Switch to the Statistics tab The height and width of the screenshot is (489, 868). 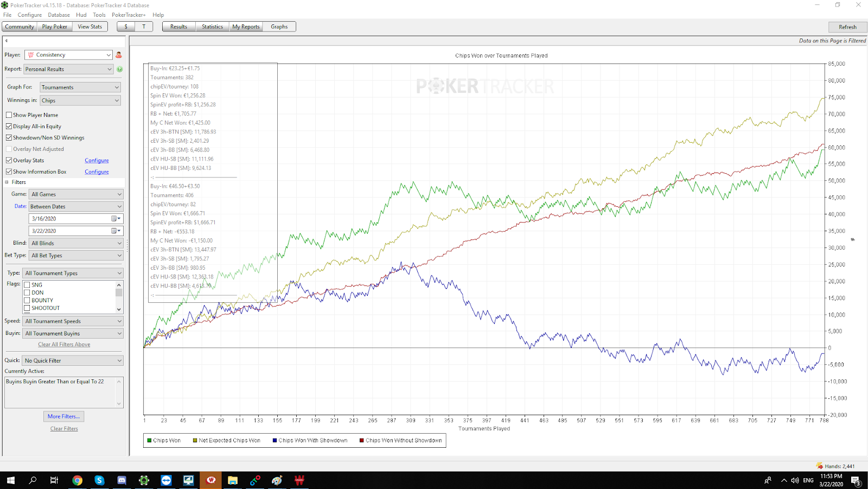pyautogui.click(x=212, y=27)
